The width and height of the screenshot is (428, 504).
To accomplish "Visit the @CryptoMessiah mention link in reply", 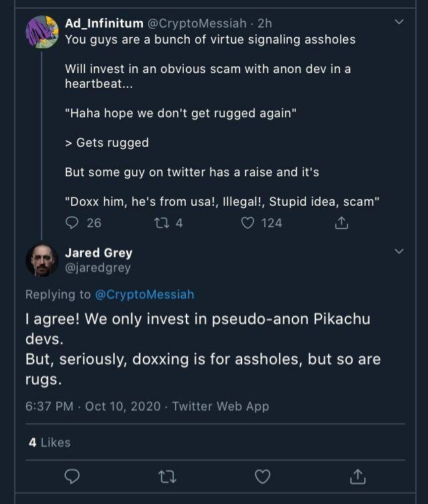I will click(144, 294).
